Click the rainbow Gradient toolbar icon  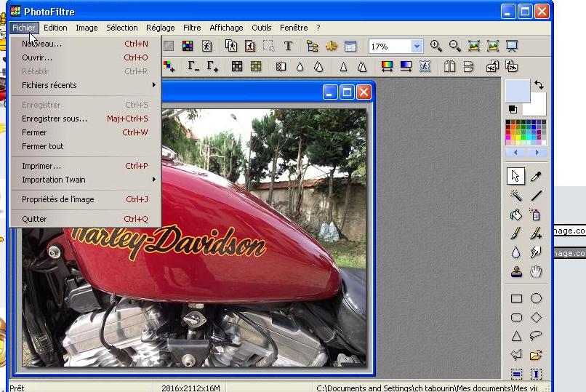click(x=387, y=66)
